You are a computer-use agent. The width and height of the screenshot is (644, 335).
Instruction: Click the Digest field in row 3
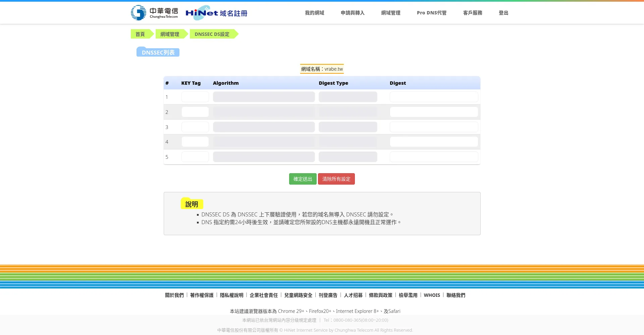click(434, 127)
